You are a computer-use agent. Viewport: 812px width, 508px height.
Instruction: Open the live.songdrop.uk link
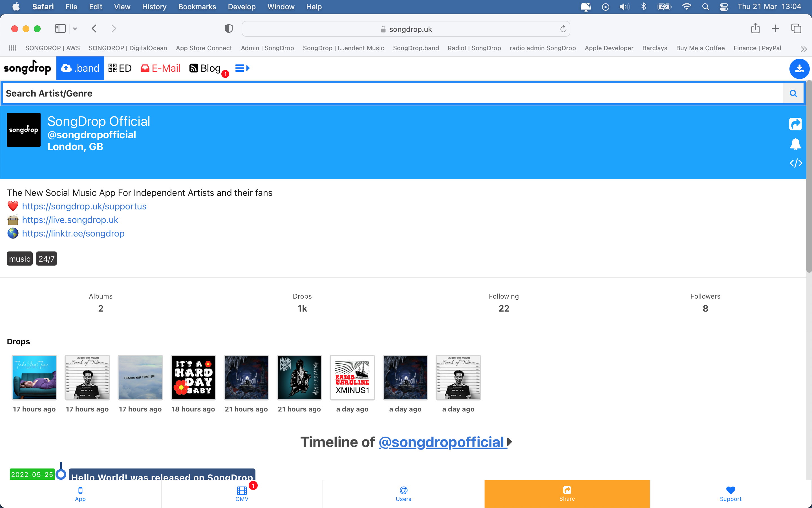point(70,220)
